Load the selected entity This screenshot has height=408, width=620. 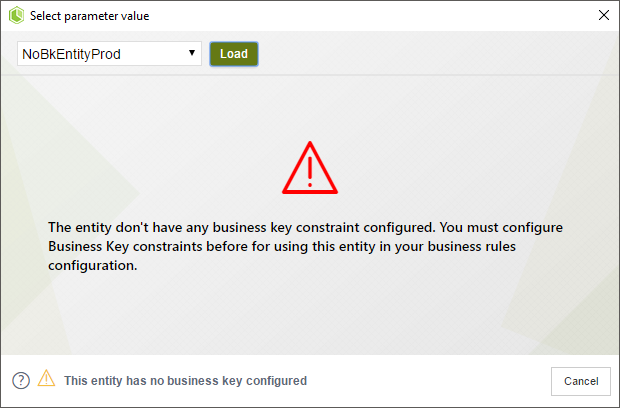234,54
